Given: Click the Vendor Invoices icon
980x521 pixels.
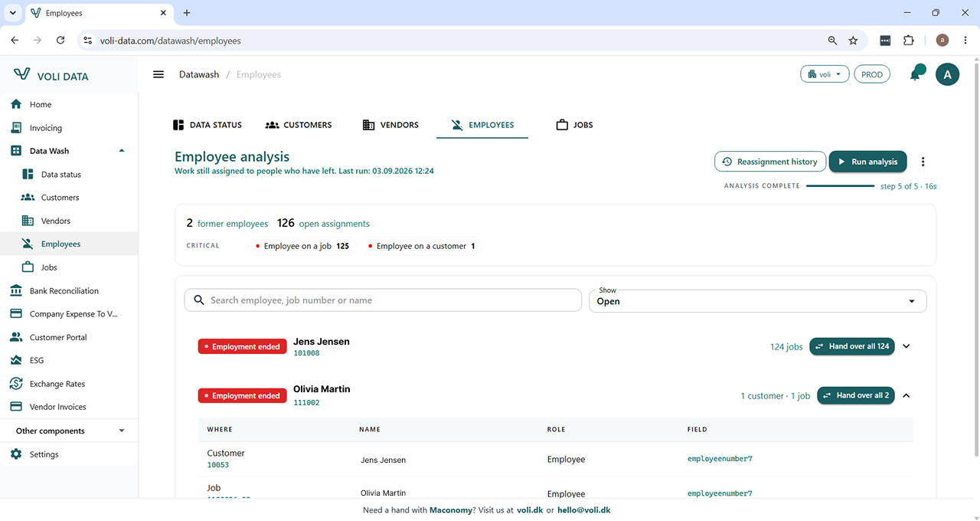Looking at the screenshot, I should click(16, 407).
